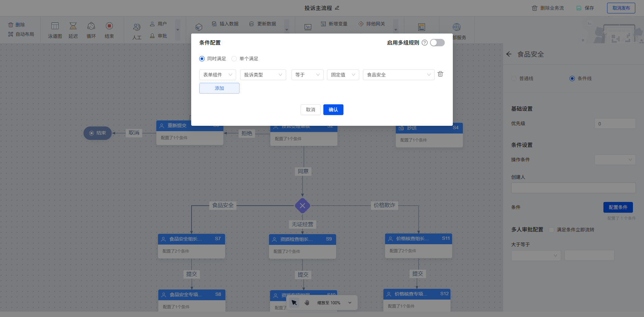The image size is (644, 317).
Task: Click 添加 to add a condition
Action: point(219,88)
